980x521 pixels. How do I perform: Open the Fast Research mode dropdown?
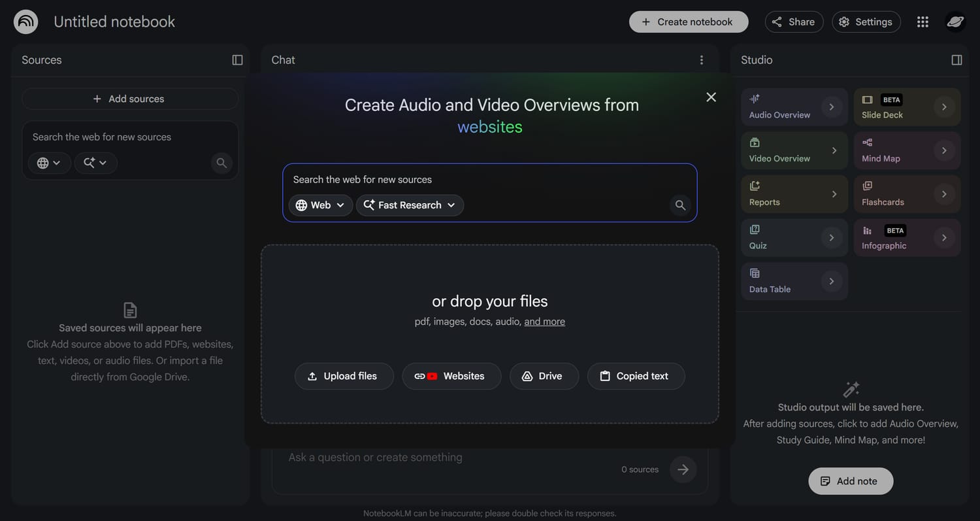point(410,205)
